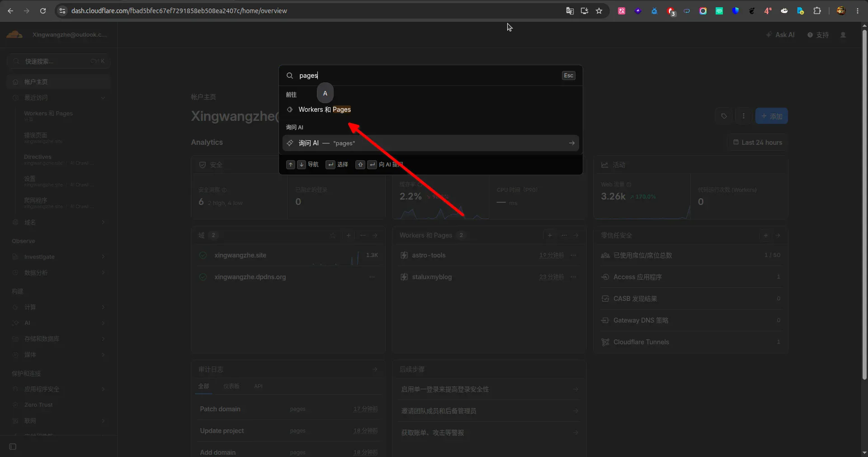
Task: Collapse the sidebar with the bottom panel icon
Action: point(13,447)
